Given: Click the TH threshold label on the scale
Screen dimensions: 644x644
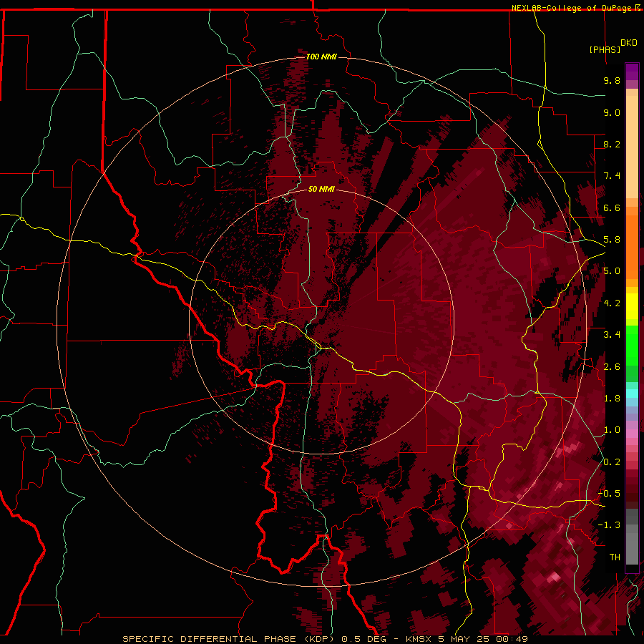Looking at the screenshot, I should 615,557.
